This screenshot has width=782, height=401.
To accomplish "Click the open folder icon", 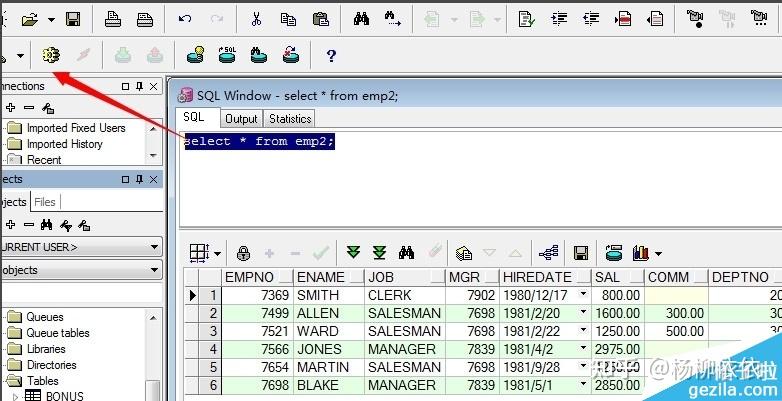I will [29, 20].
